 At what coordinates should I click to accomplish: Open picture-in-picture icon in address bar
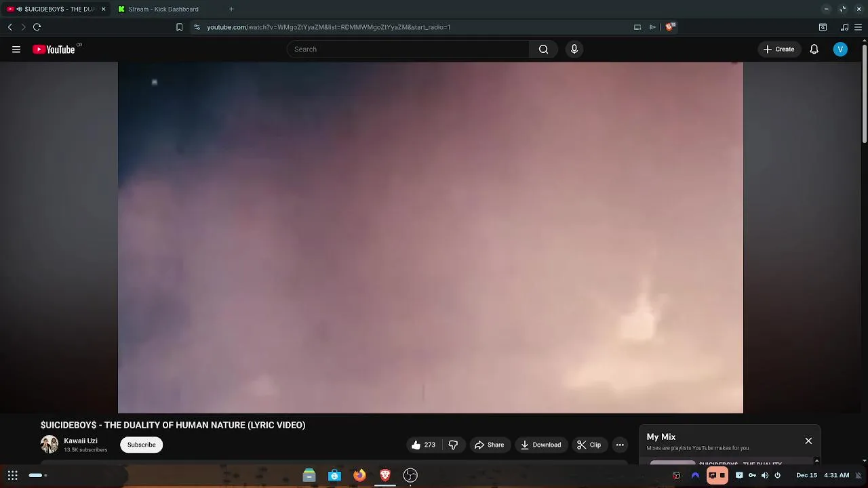click(x=637, y=27)
